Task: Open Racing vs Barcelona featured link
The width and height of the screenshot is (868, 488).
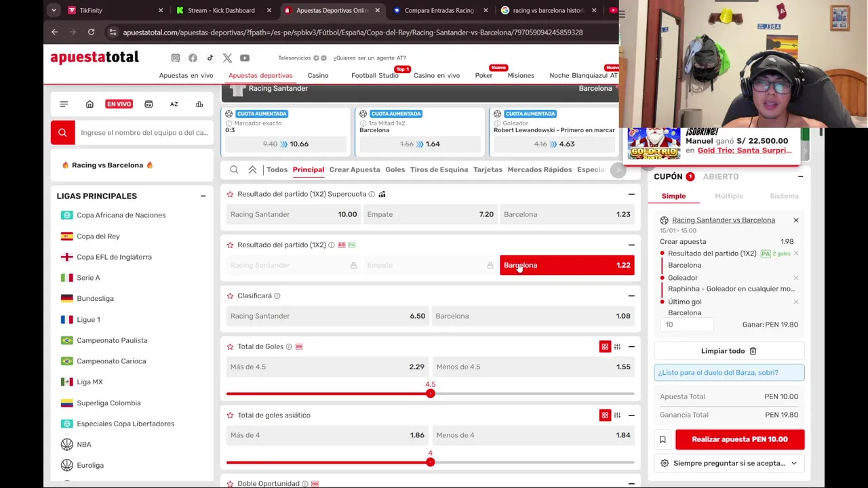Action: [x=107, y=165]
